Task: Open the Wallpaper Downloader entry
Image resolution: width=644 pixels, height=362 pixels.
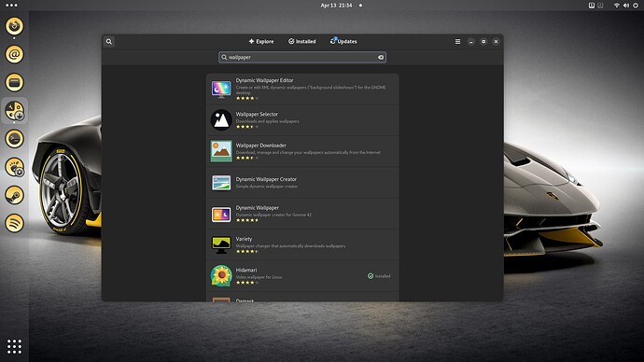Action: 302,151
